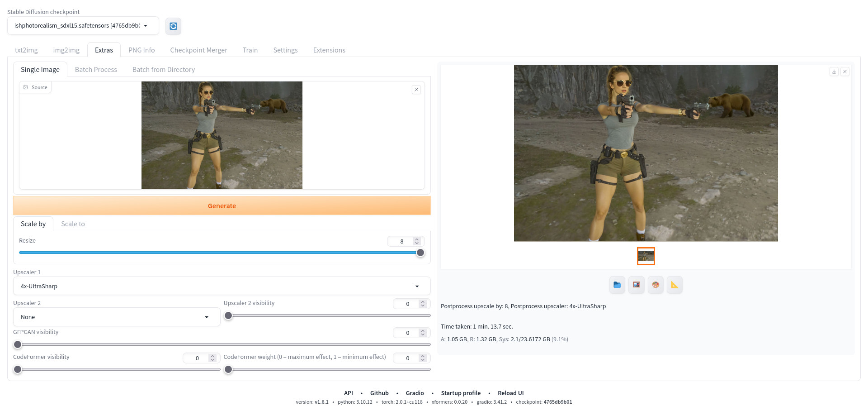The width and height of the screenshot is (868, 420).
Task: Send image to inpaint palette icon
Action: [x=656, y=285]
